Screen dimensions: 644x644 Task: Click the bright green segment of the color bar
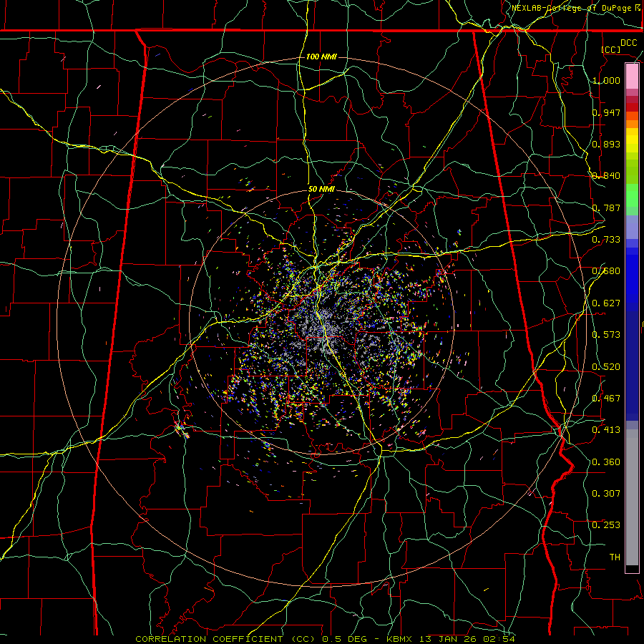(x=632, y=195)
